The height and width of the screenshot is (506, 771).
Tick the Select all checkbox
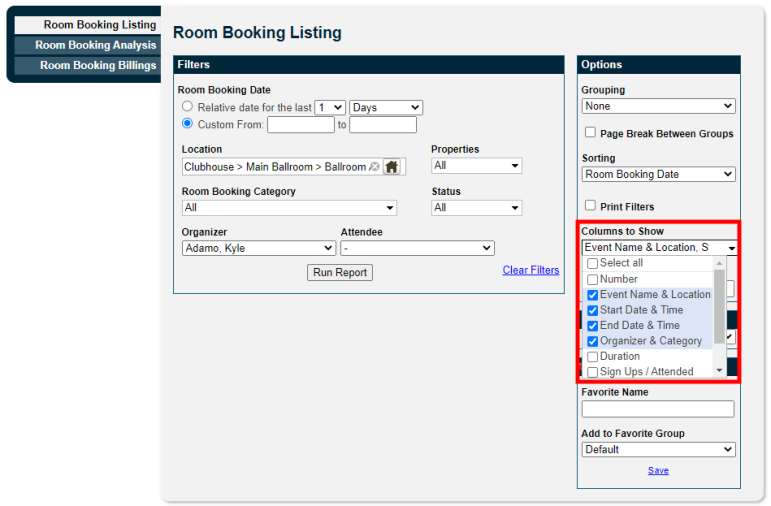tap(593, 264)
